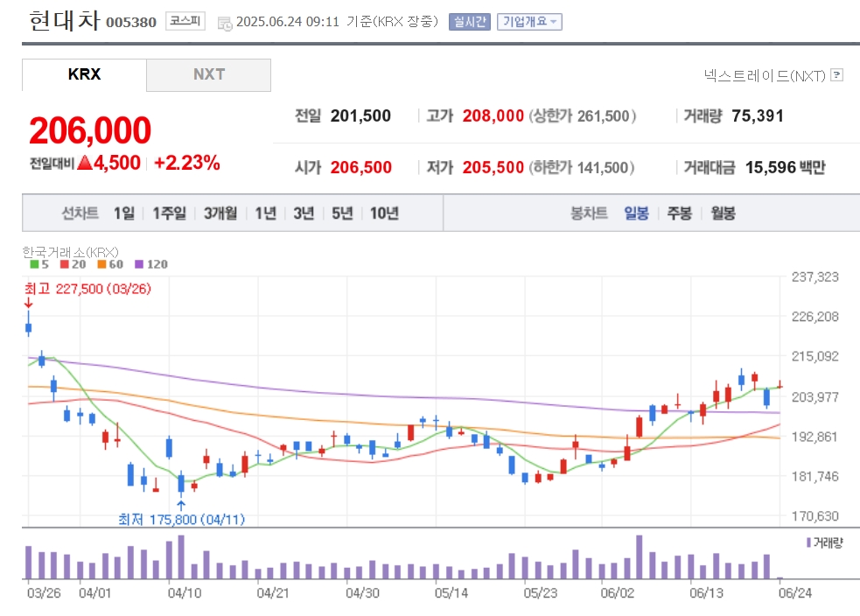Screen dimensions: 860x616
Task: Click the 203,977 price axis label
Action: pos(815,396)
